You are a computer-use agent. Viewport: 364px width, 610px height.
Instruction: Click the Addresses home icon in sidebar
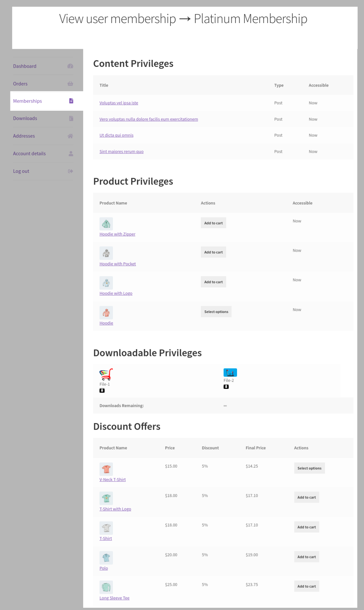pos(70,136)
